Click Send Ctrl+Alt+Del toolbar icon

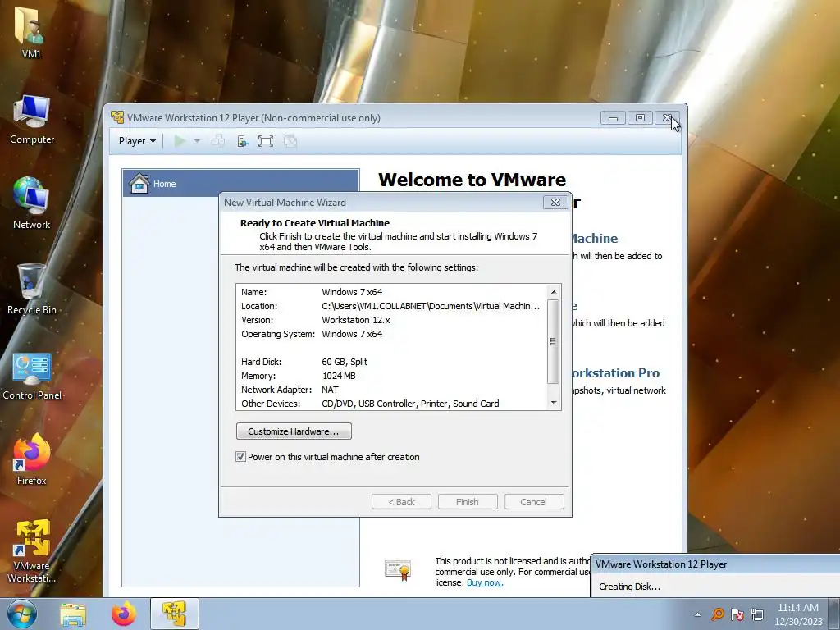218,141
